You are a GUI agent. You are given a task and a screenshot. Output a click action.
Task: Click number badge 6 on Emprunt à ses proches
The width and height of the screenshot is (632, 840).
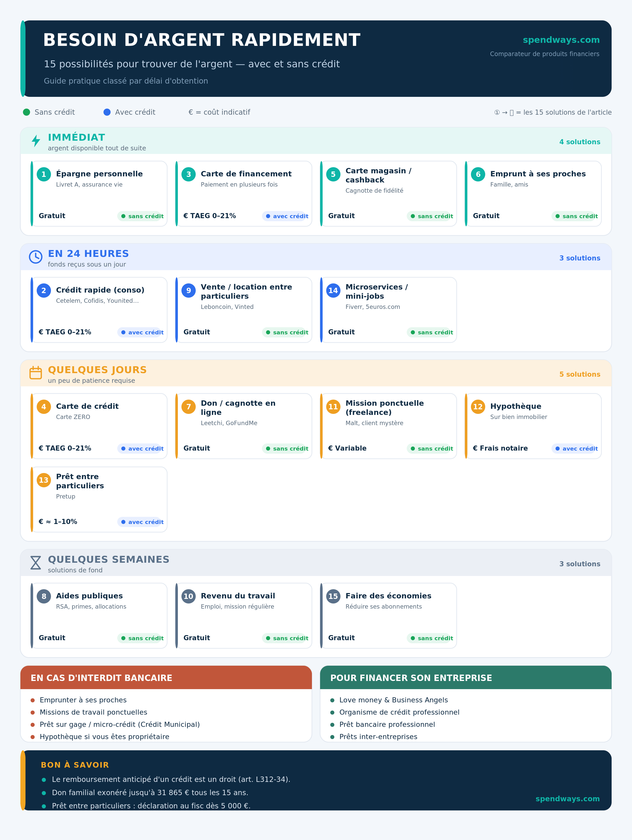tap(478, 174)
